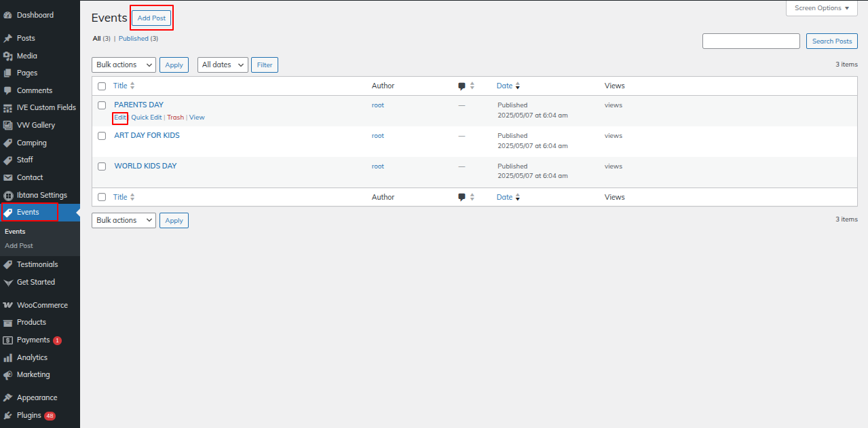Click the Plugins plug icon
Screen dimensions: 868x428
[8, 415]
